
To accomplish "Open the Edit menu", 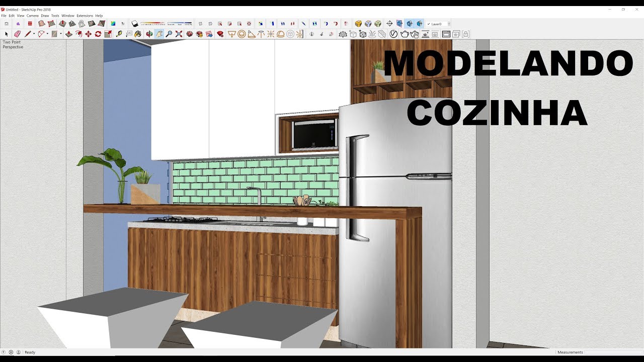I will (12, 16).
